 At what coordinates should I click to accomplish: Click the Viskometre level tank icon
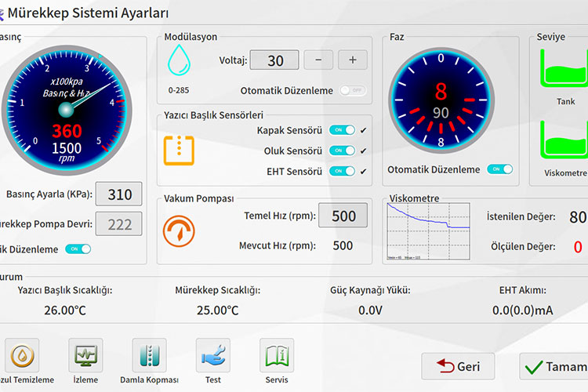564,140
